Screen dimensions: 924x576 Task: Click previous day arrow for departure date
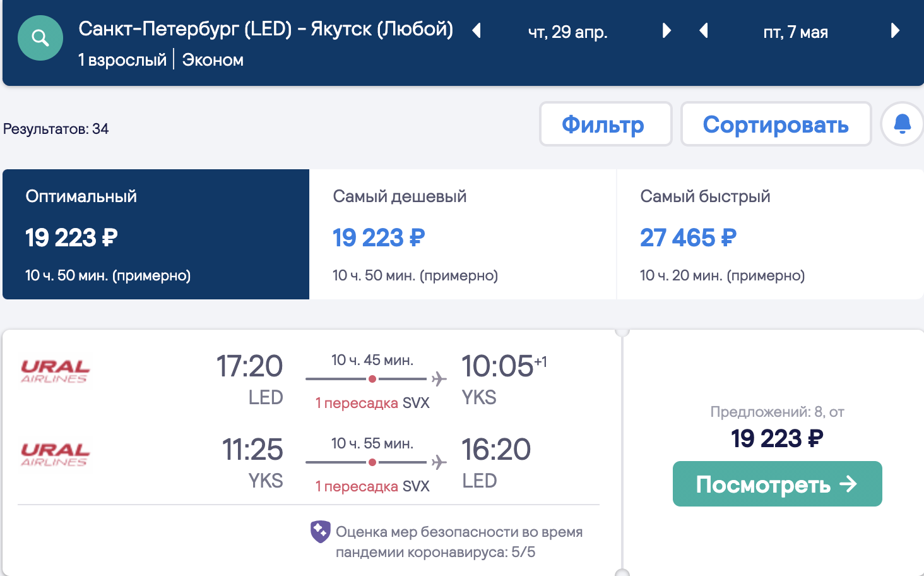(x=477, y=30)
